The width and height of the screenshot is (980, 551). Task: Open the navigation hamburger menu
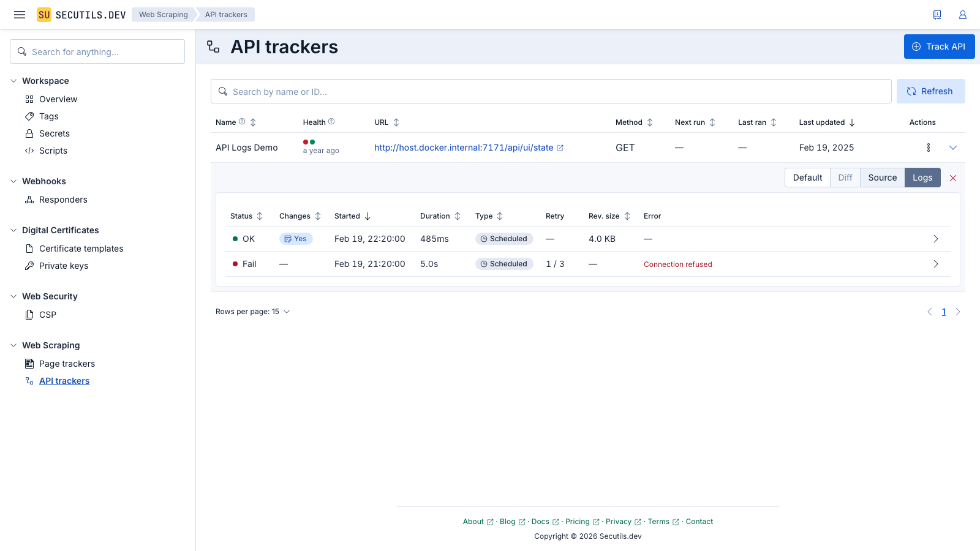[x=19, y=15]
